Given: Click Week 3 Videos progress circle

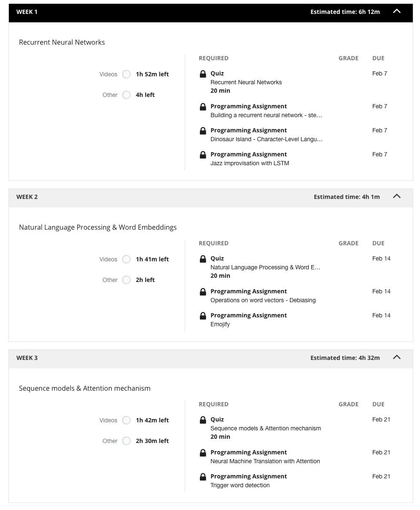Looking at the screenshot, I should [x=127, y=420].
